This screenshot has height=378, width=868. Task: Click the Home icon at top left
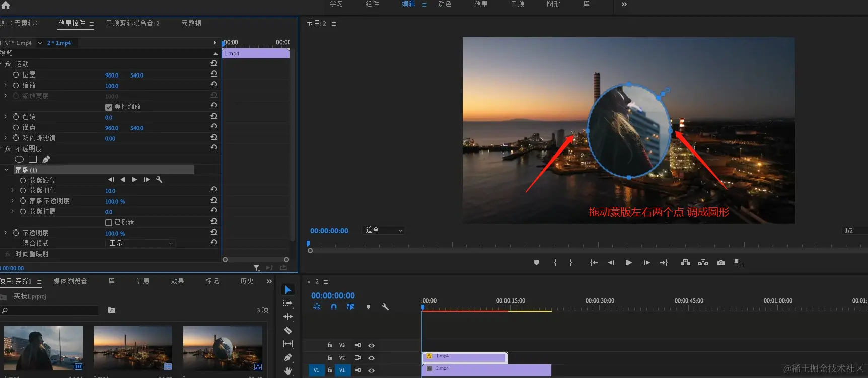[6, 5]
